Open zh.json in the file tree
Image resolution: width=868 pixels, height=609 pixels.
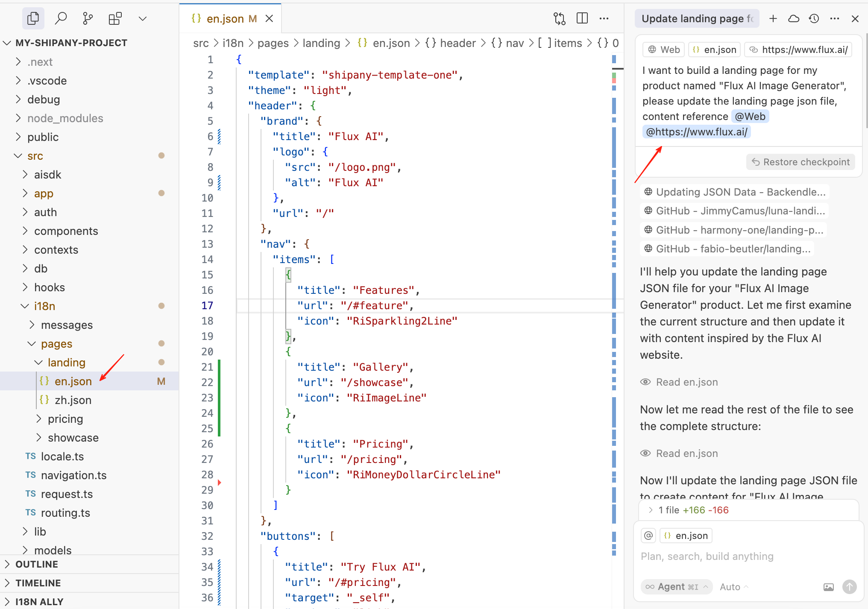(x=73, y=400)
